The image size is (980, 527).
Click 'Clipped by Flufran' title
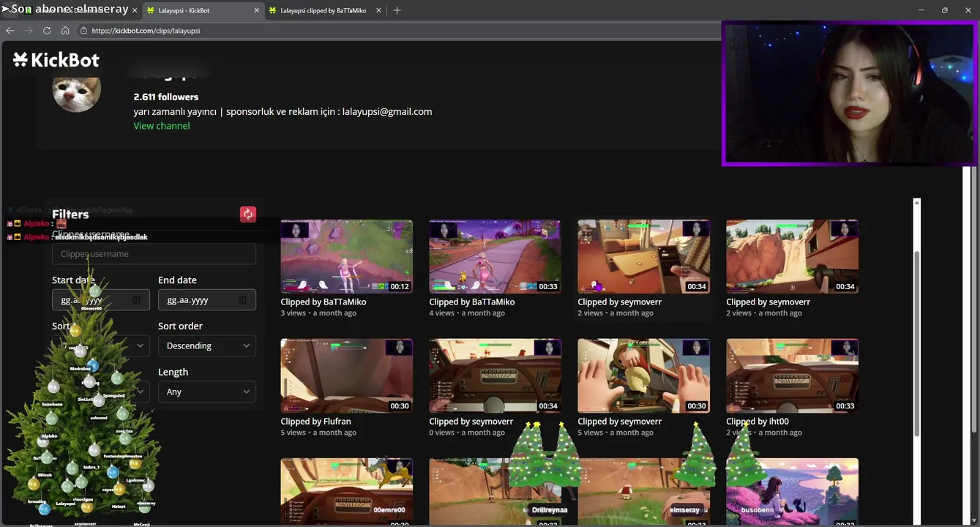click(315, 422)
